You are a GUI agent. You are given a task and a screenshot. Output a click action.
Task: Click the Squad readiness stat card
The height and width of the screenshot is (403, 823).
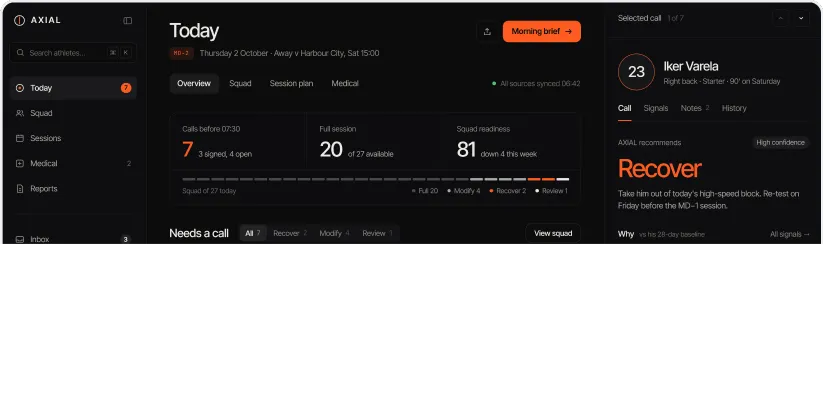click(513, 142)
